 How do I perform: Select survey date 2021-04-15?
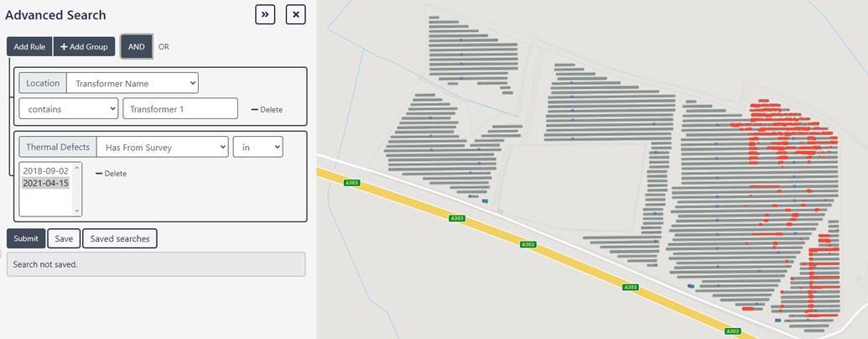46,183
